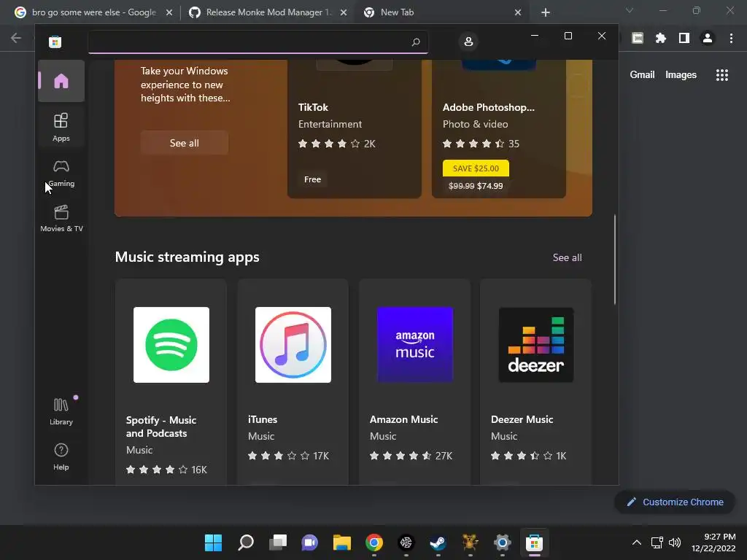Click the Amazon Music title text
Viewport: 747px width, 560px height.
point(403,419)
